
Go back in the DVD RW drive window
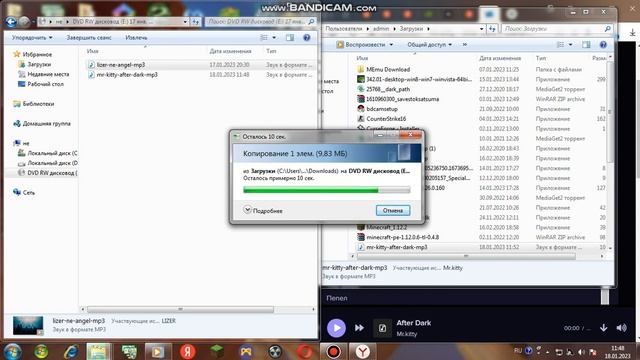point(11,21)
